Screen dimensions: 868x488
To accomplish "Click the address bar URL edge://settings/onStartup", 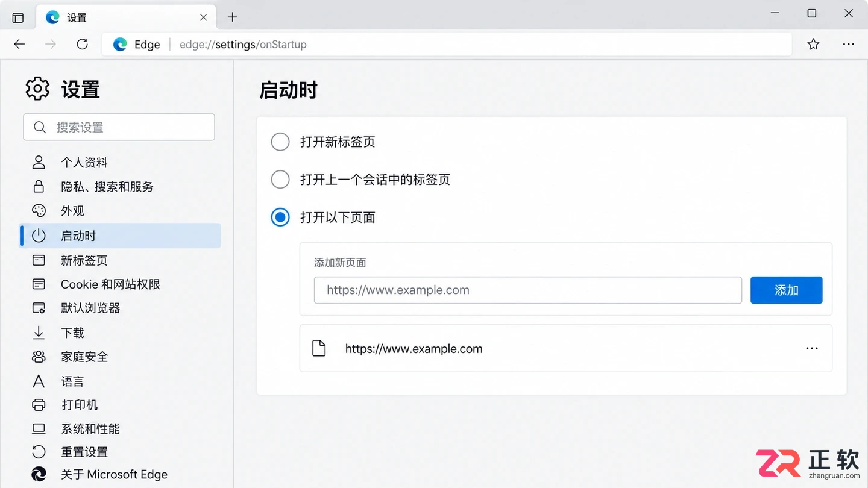I will 243,45.
